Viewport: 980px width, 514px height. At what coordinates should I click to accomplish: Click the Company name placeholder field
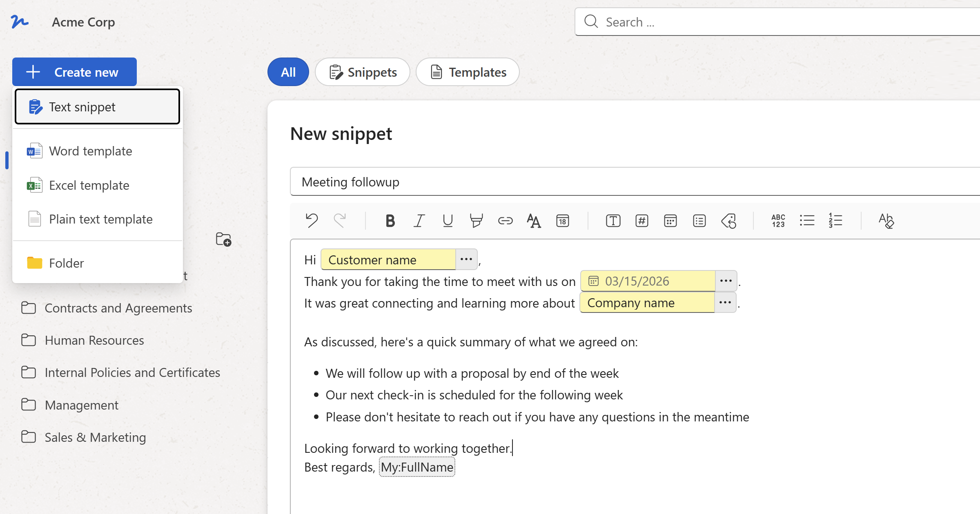pos(647,302)
